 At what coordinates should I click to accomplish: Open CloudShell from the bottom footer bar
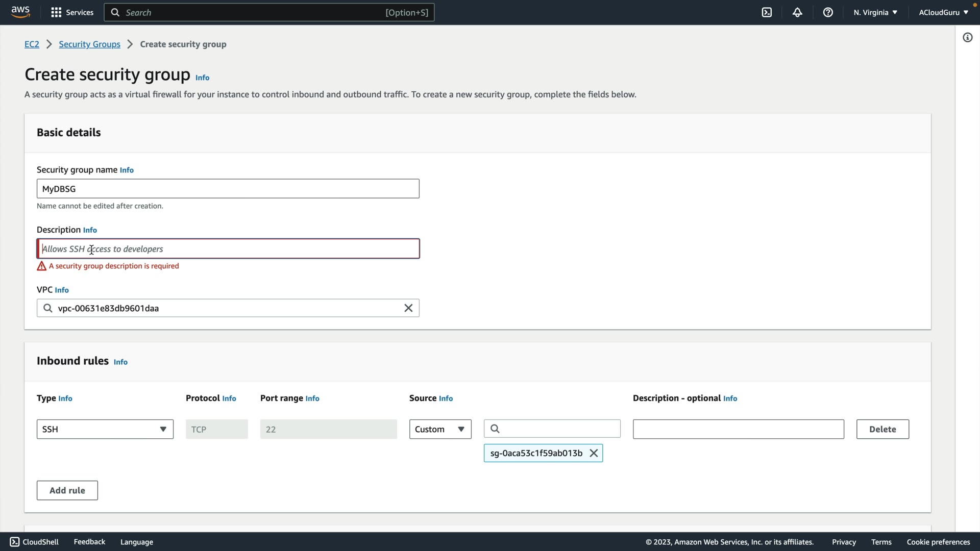coord(34,542)
